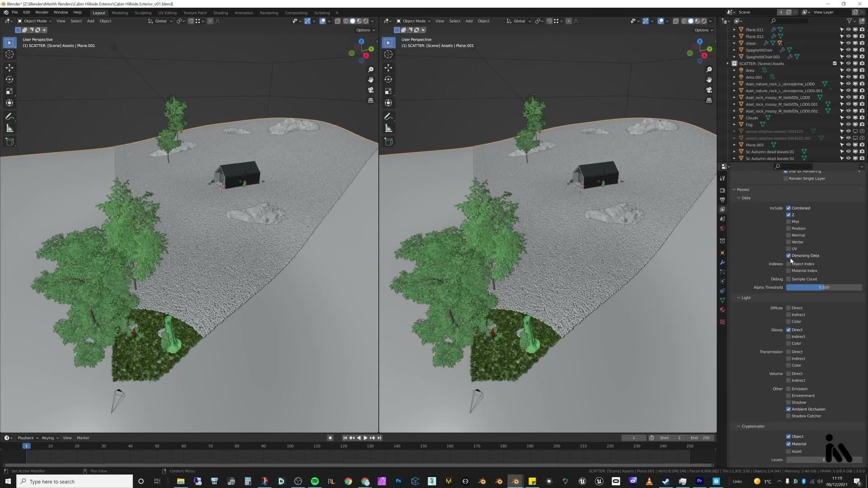The height and width of the screenshot is (488, 868).
Task: Open left viewport Object Mode dropdown
Action: [34, 21]
